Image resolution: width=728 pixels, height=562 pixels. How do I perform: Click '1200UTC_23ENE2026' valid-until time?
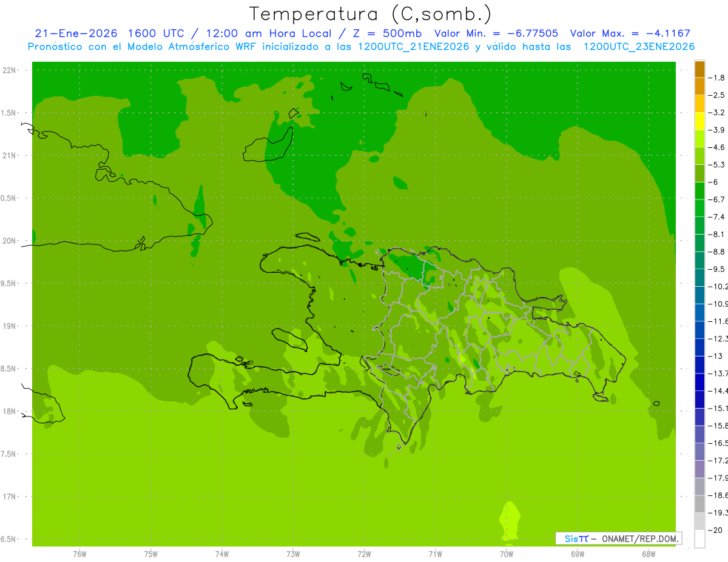click(639, 47)
